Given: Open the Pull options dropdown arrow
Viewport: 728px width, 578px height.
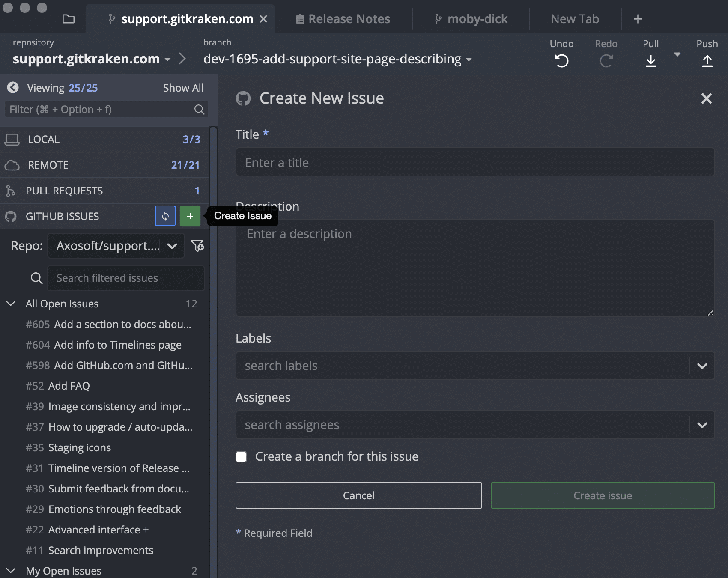Looking at the screenshot, I should [677, 54].
